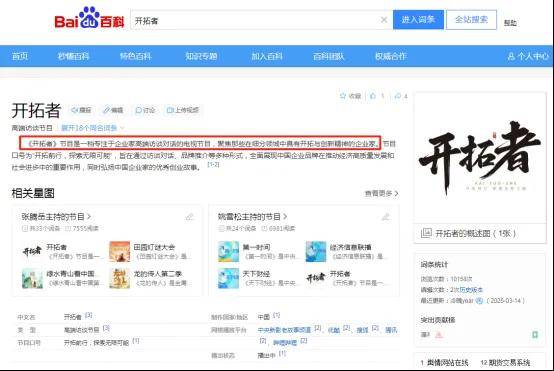Open the 历史版本 link
554x371 pixels.
471,290
